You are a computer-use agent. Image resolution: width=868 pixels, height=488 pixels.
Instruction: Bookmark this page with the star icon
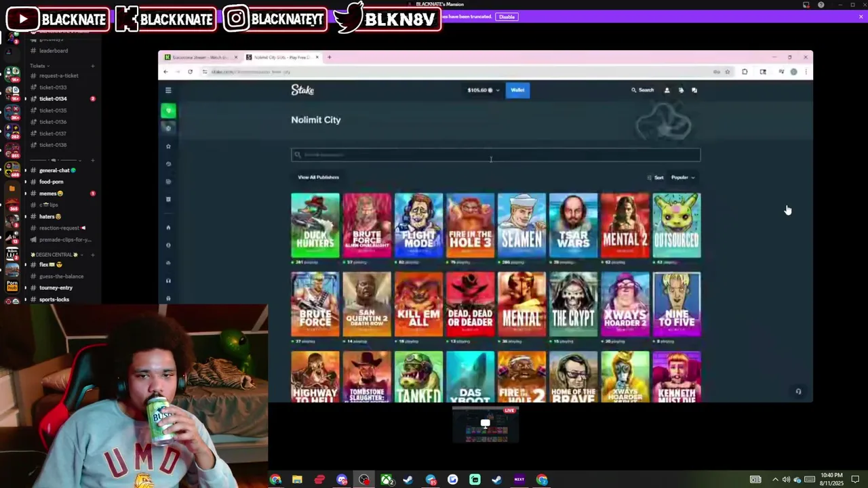[728, 72]
